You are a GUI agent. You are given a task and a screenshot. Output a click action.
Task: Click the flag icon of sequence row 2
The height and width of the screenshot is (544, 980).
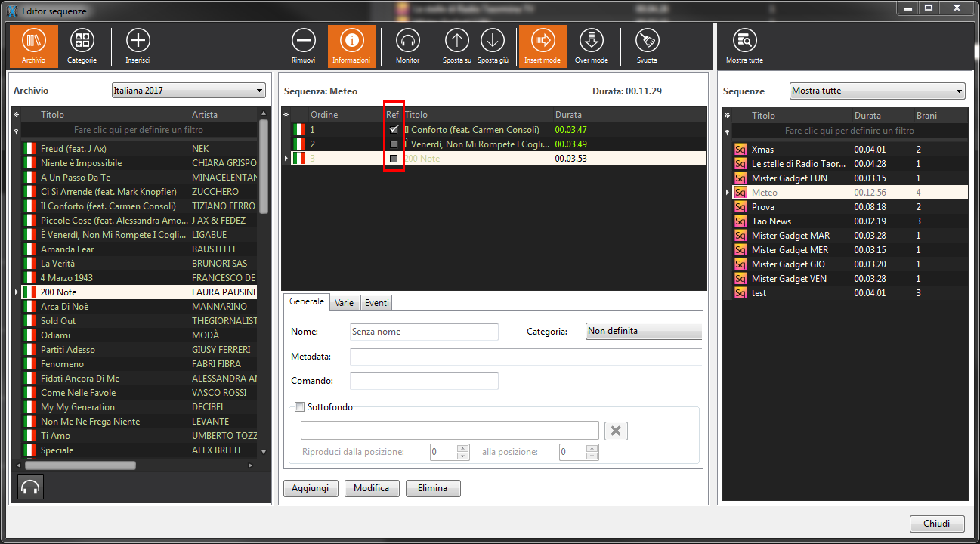[x=299, y=144]
